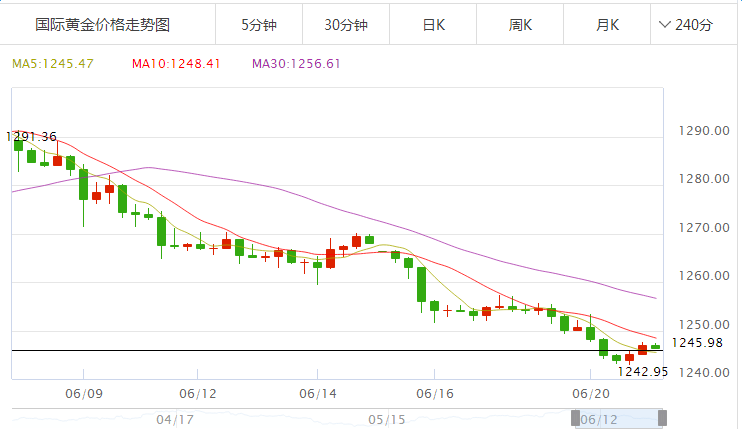Image resolution: width=742 pixels, height=429 pixels.
Task: Click the 国际黄金价格走势图 title
Action: pos(88,26)
